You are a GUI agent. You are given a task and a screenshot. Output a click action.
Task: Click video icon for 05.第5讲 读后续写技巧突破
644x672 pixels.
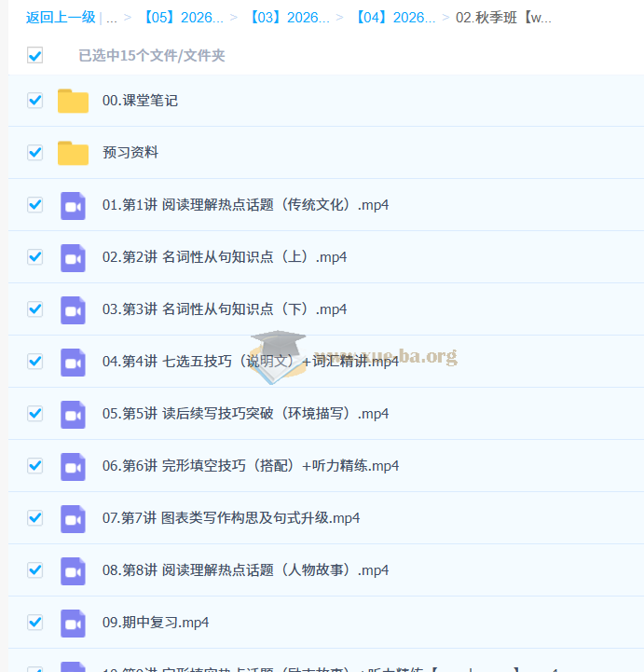73,414
